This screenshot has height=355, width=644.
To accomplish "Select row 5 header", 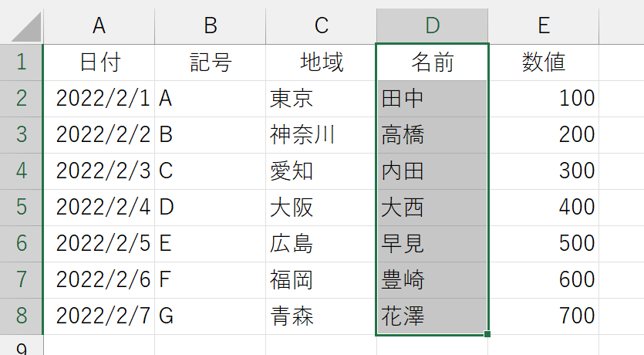I will [22, 208].
